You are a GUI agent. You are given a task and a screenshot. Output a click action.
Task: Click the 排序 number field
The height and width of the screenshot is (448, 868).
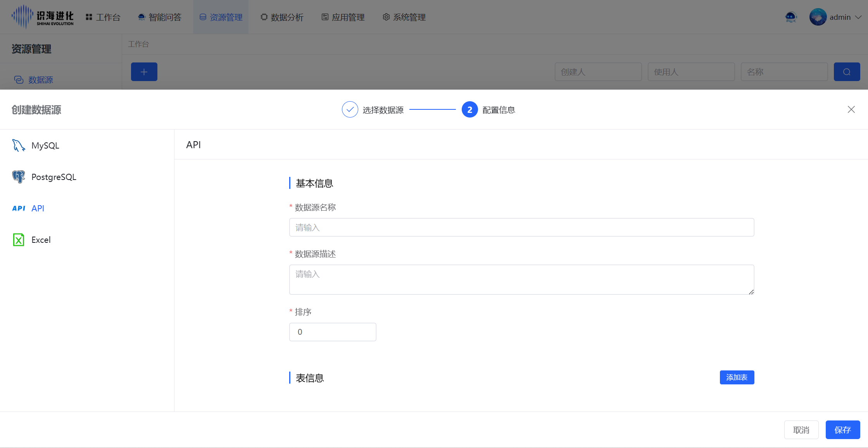click(333, 332)
